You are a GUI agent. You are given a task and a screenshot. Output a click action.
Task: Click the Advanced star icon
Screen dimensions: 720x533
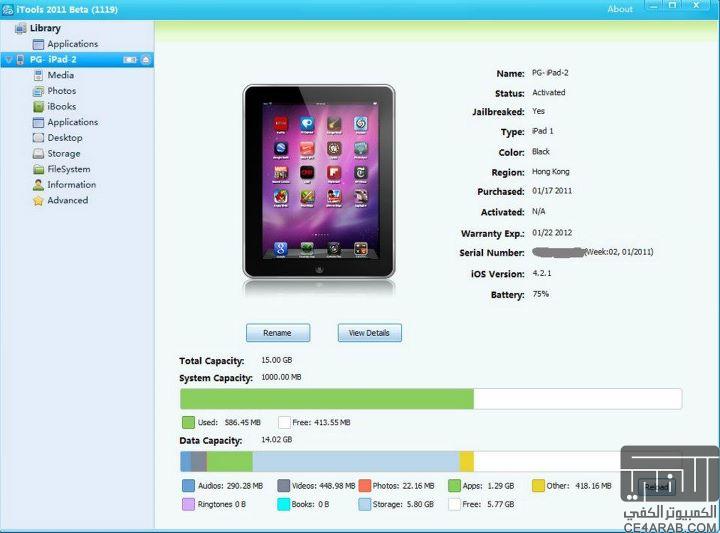coord(39,201)
